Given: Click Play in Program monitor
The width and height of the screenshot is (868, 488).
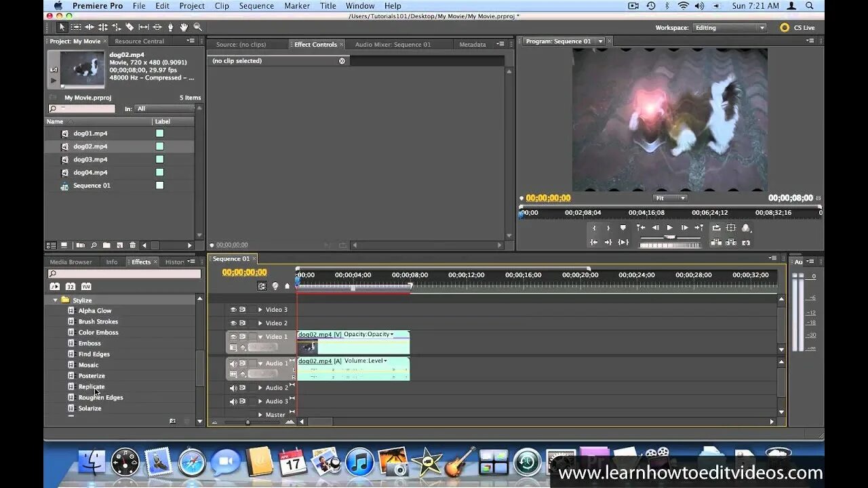Looking at the screenshot, I should 669,228.
